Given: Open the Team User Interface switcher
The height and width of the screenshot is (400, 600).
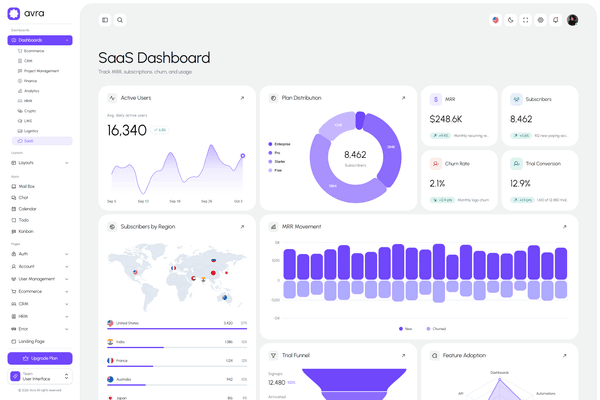Looking at the screenshot, I should [40, 376].
